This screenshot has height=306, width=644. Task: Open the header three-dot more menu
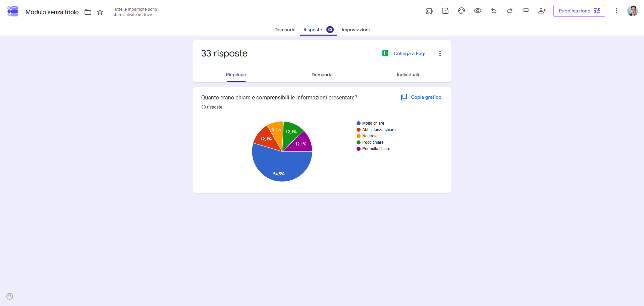[x=616, y=11]
